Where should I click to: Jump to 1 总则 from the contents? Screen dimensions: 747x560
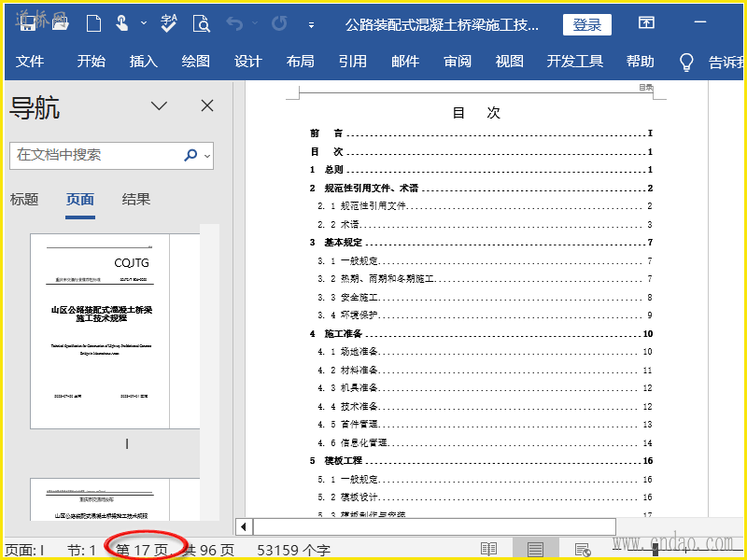tap(481, 170)
